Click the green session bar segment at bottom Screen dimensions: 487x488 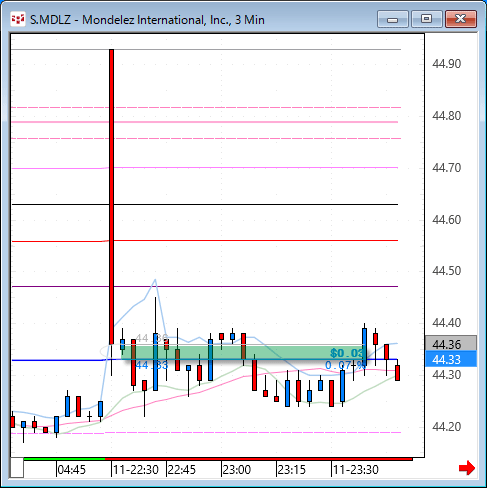64,459
